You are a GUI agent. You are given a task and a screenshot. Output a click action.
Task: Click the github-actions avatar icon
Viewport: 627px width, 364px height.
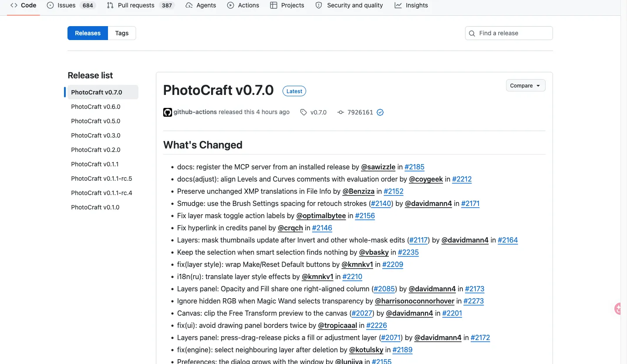tap(168, 112)
